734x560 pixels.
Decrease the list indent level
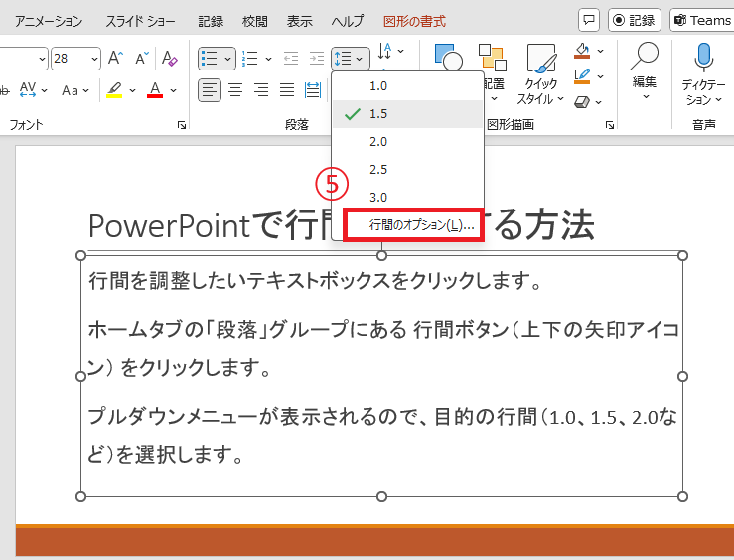click(x=291, y=59)
